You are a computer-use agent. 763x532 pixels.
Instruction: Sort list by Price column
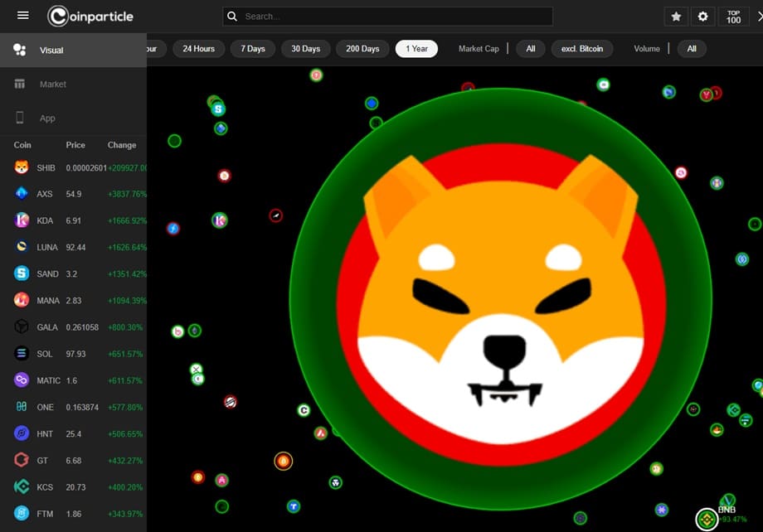75,145
